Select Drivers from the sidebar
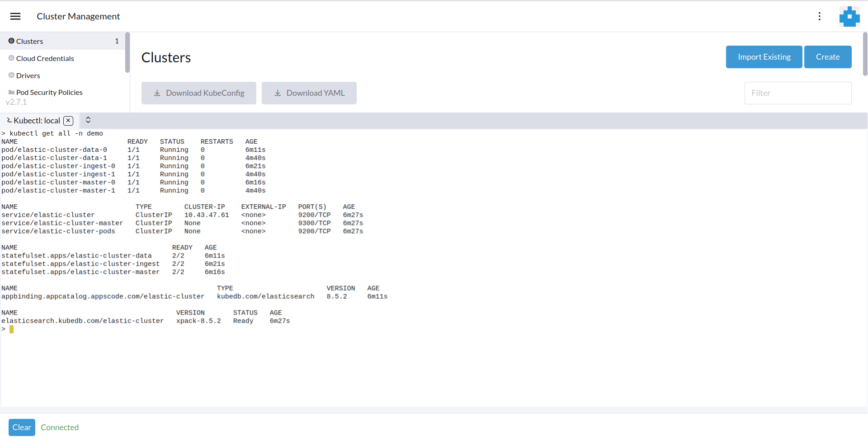 (x=28, y=75)
